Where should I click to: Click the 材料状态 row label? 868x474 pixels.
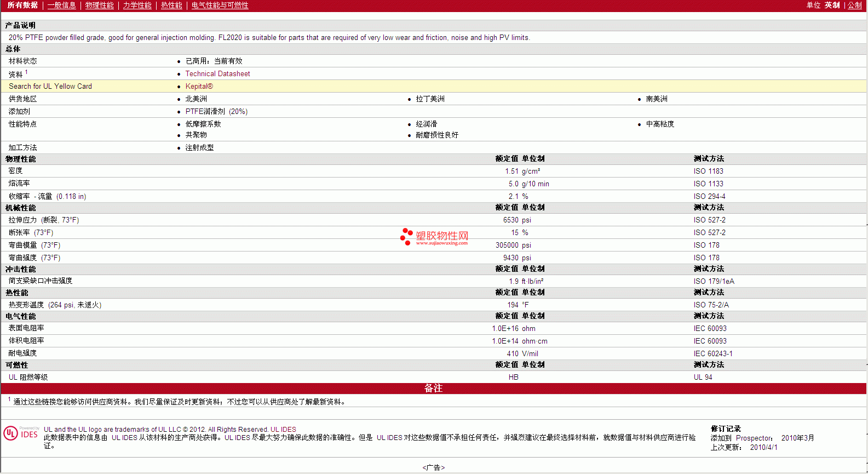(x=23, y=61)
